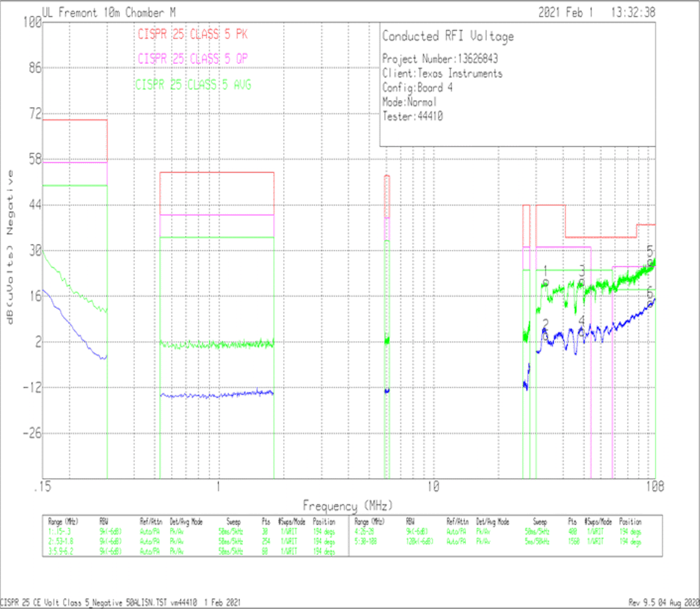Select the CISPR 25 CLASS 5 QP legend entry
The height and width of the screenshot is (609, 700).
[x=194, y=59]
